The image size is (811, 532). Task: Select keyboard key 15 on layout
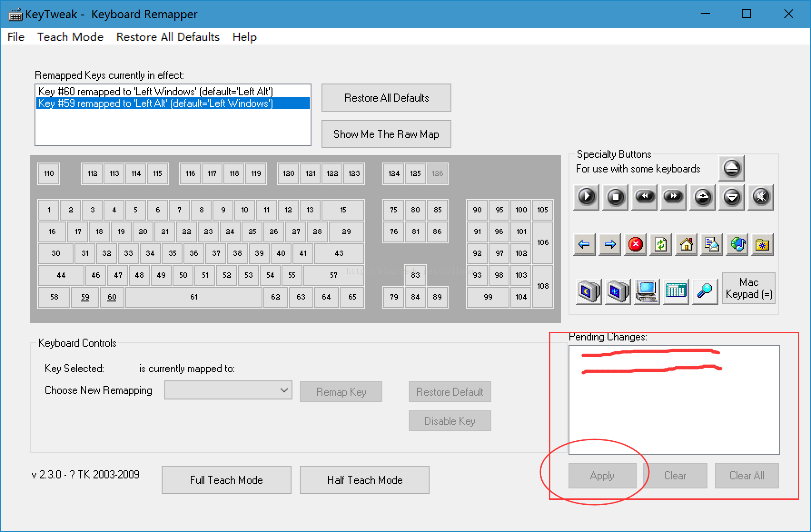343,210
